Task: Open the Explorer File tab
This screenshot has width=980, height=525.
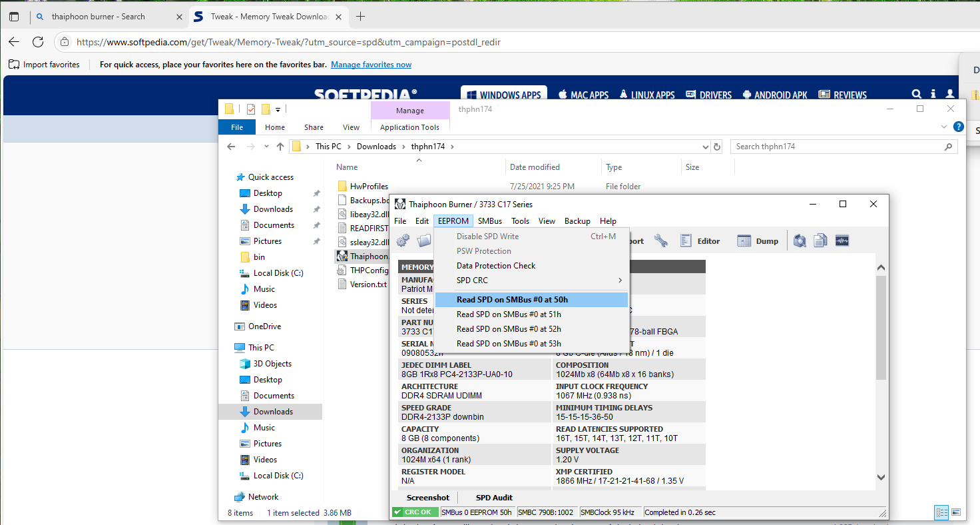Action: tap(237, 127)
